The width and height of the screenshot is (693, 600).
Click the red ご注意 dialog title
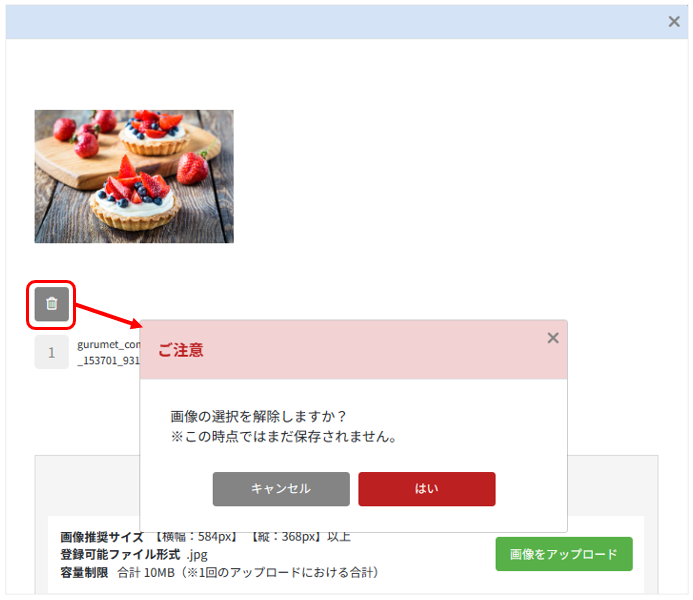(x=181, y=350)
